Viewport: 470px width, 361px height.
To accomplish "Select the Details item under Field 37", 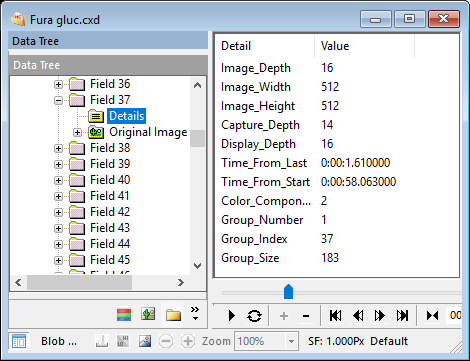I will 127,116.
